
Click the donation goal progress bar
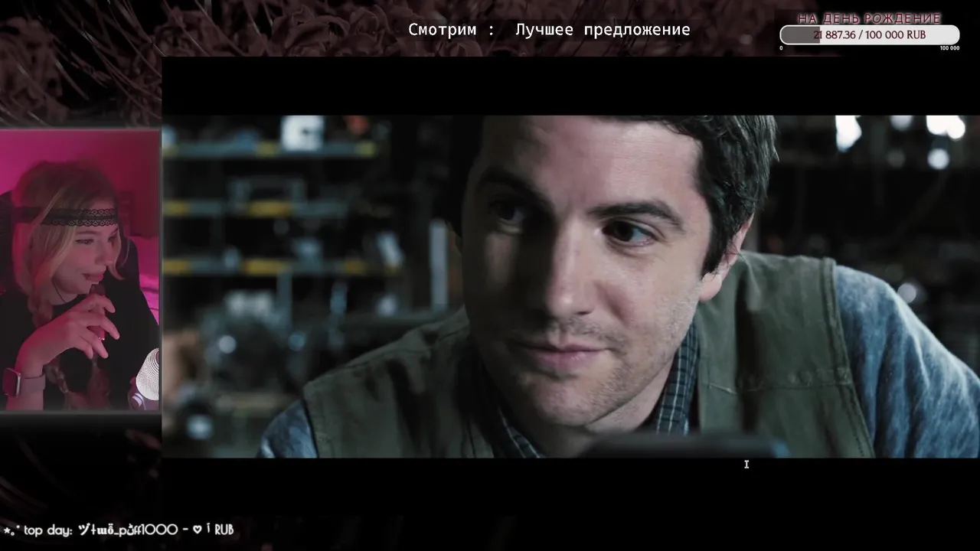869,35
